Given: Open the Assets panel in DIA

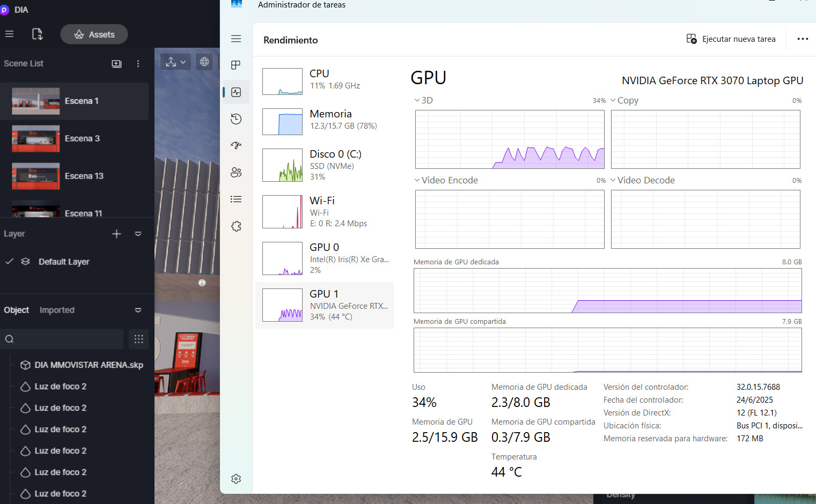Looking at the screenshot, I should point(94,34).
